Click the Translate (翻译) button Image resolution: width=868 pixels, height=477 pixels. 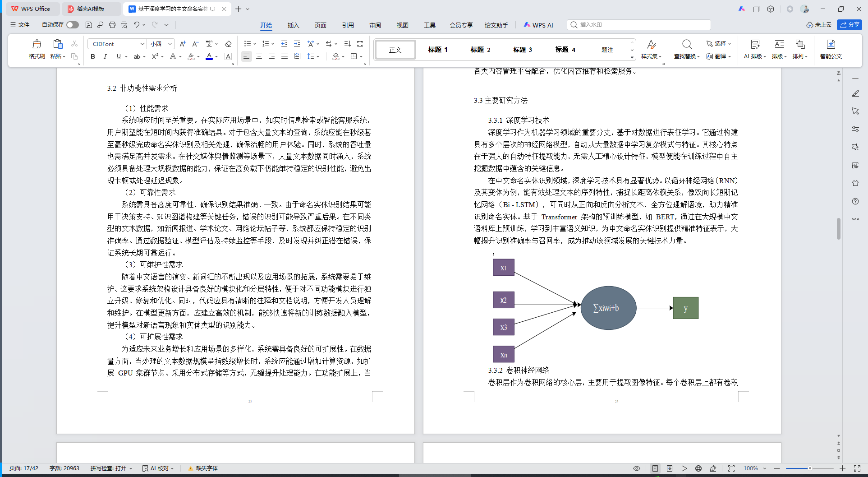[x=719, y=56]
